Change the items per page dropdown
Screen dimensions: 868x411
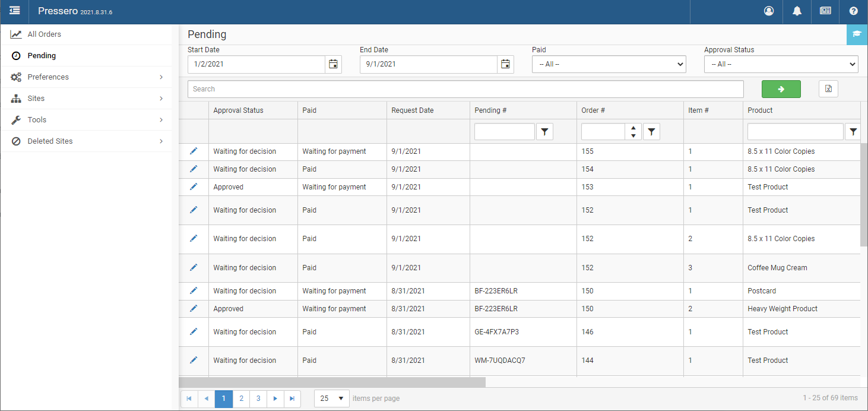click(331, 399)
